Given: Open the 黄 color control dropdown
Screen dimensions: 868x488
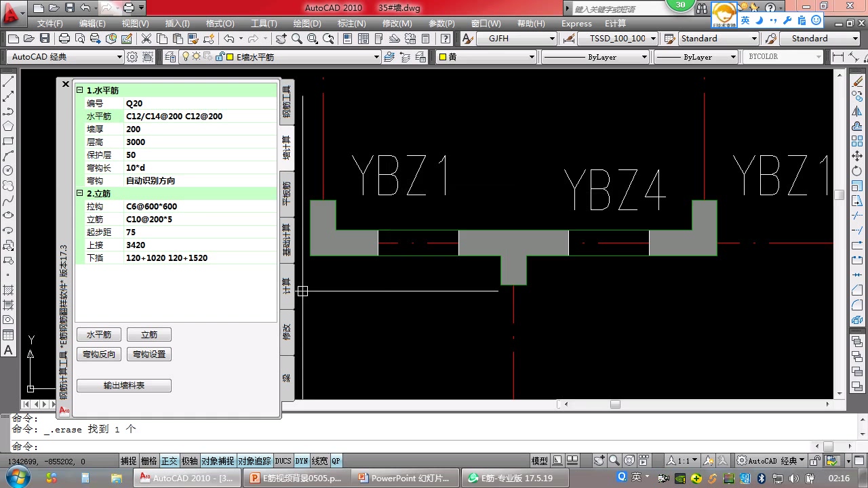Looking at the screenshot, I should 487,57.
